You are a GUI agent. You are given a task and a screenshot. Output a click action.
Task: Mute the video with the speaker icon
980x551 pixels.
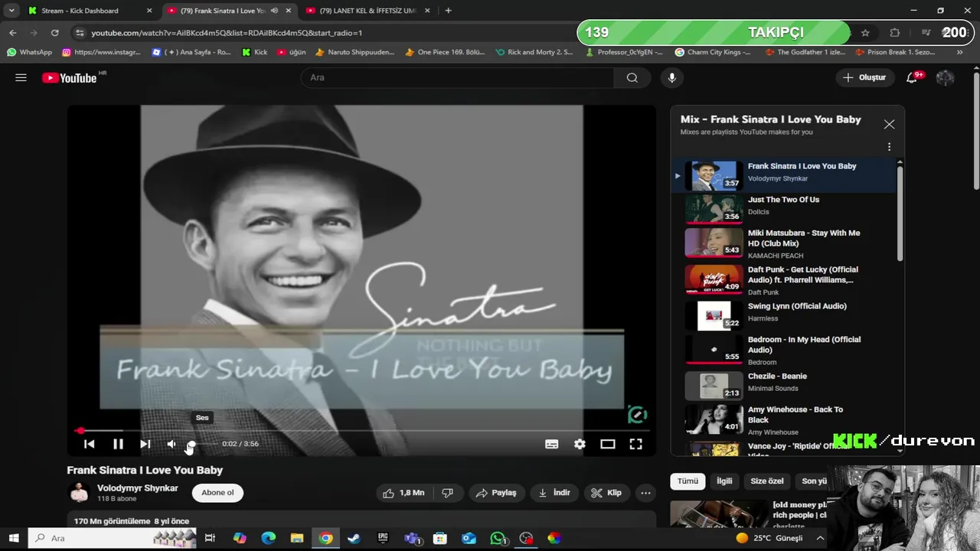[x=171, y=444]
